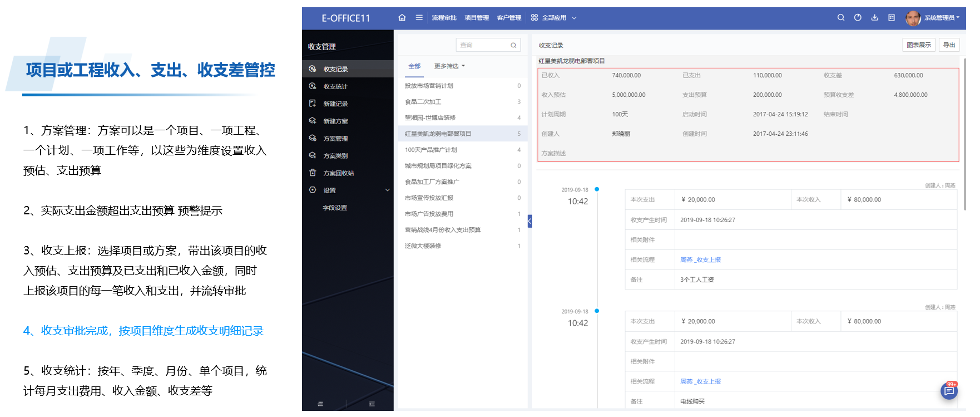Image resolution: width=980 pixels, height=417 pixels.
Task: Click the bottom-right sidebar list icon
Action: (372, 404)
